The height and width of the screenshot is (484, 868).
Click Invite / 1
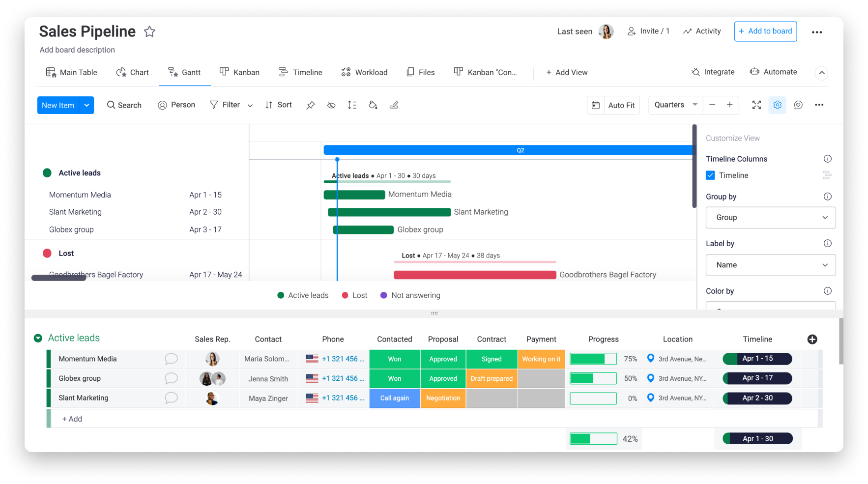click(x=648, y=31)
